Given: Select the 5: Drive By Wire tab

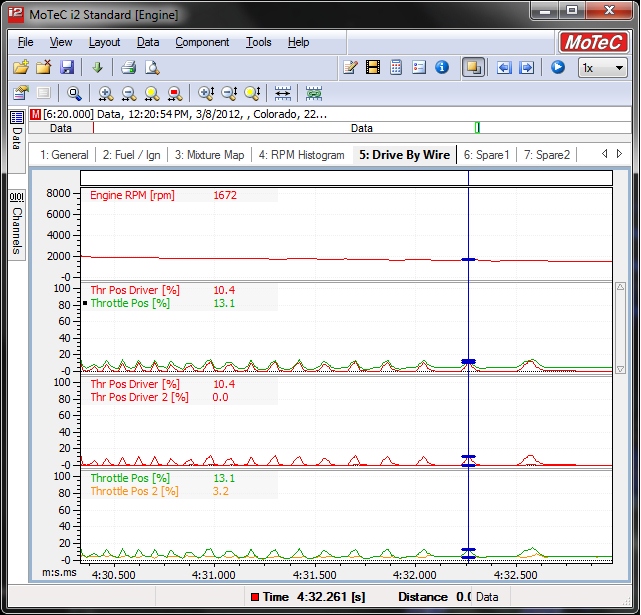Looking at the screenshot, I should pos(404,155).
